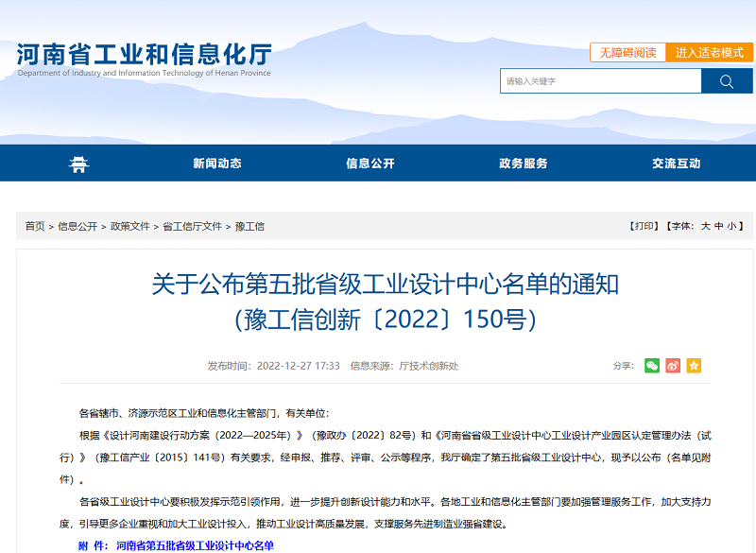The height and width of the screenshot is (553, 756).
Task: Open the 信息公开 navigation menu
Action: tap(370, 164)
